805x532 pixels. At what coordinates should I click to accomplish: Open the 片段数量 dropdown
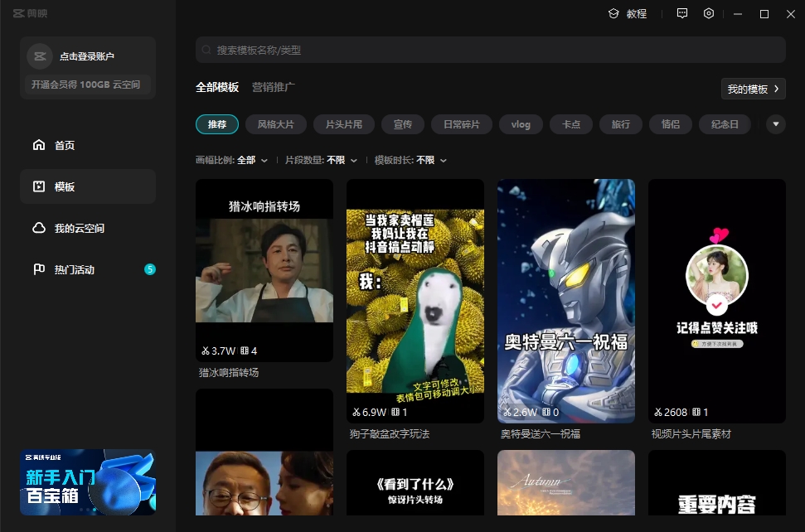coord(342,160)
